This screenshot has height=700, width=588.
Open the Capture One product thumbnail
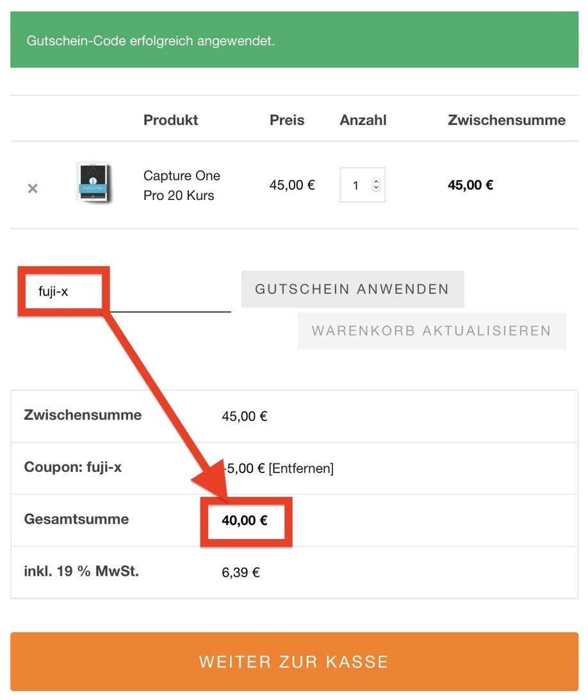click(94, 184)
